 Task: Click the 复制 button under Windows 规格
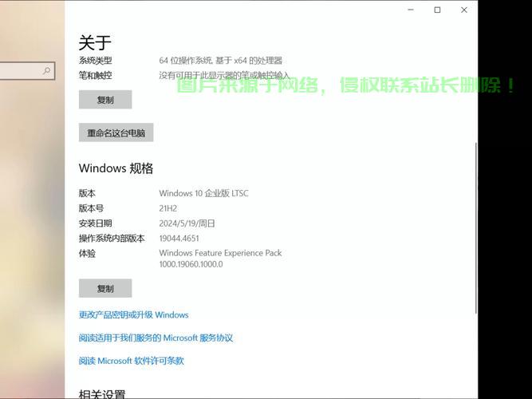tap(105, 288)
